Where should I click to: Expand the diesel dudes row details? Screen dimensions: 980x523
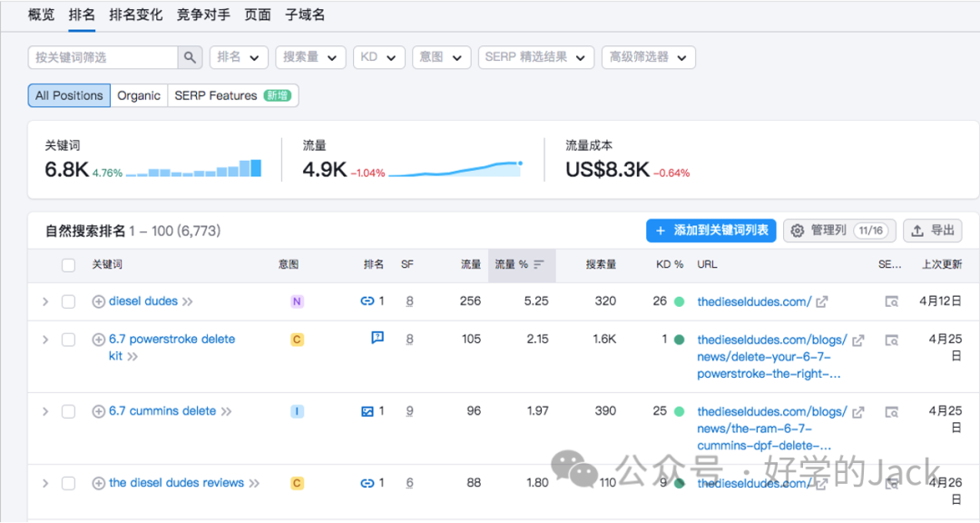point(45,301)
